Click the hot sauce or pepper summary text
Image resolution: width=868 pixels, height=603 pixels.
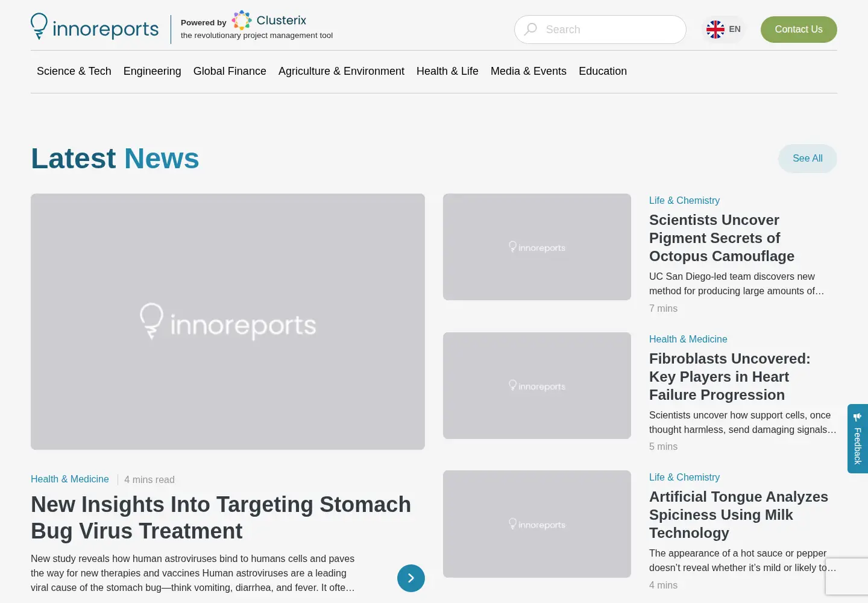pos(743,560)
